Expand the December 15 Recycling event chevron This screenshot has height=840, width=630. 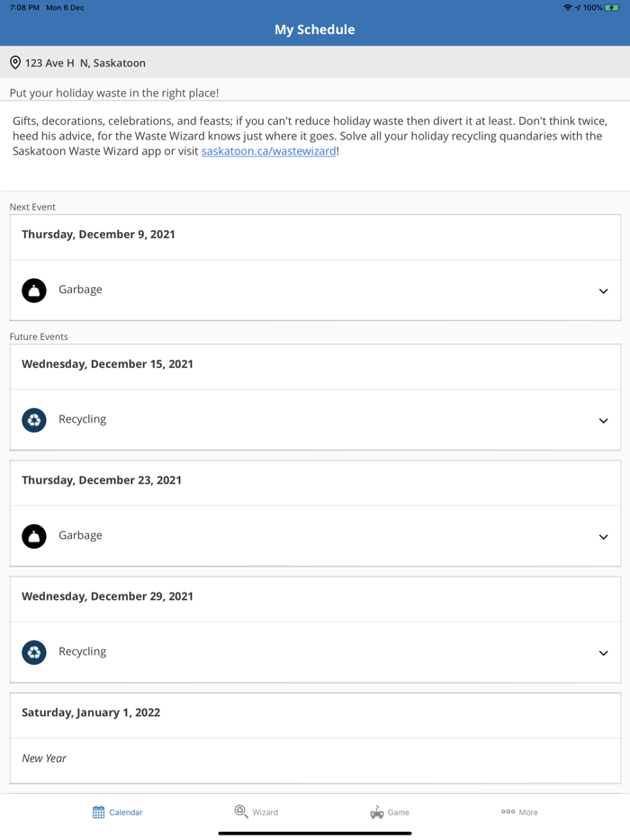click(603, 421)
